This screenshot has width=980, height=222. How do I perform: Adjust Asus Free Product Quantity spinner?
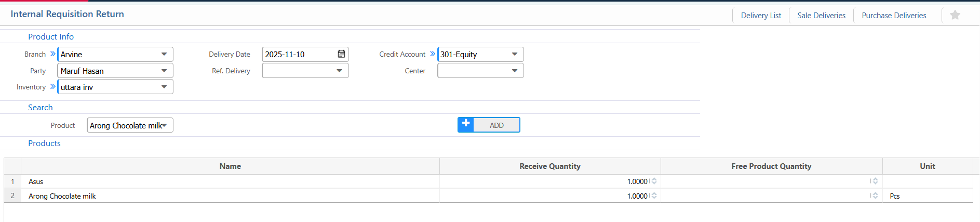pos(875,181)
